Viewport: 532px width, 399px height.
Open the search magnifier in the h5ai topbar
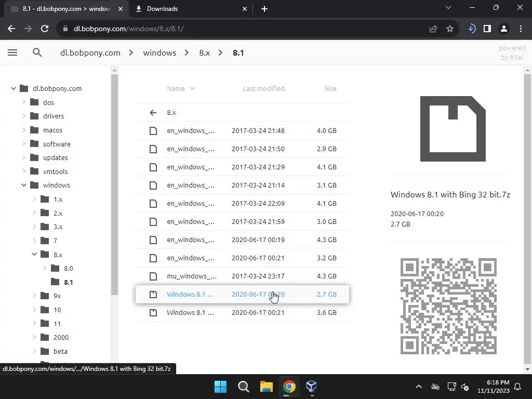click(x=37, y=52)
